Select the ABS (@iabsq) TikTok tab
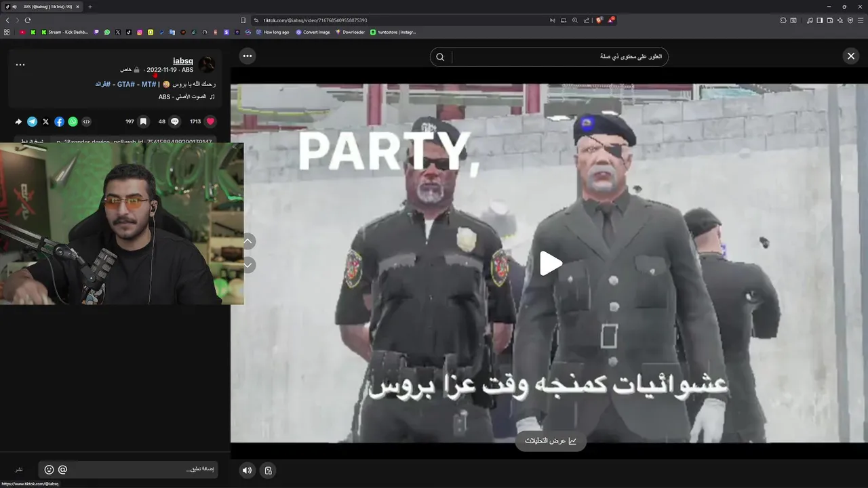Viewport: 868px width, 488px height. pyautogui.click(x=42, y=7)
